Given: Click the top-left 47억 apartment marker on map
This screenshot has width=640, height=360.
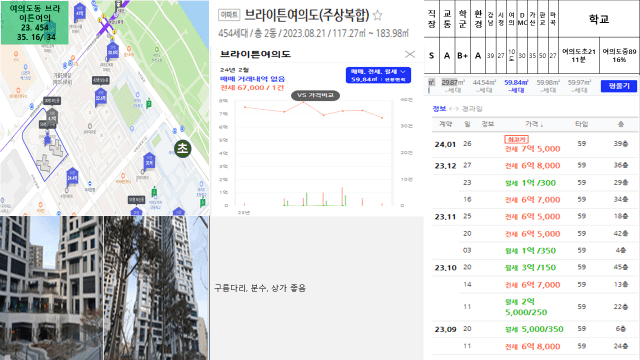Looking at the screenshot, I should pyautogui.click(x=80, y=13).
